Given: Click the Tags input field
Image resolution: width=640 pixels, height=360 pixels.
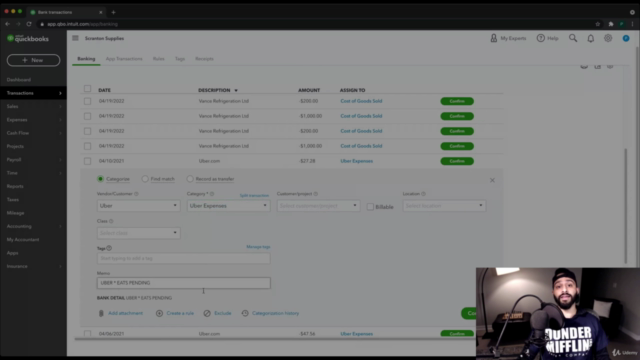Looking at the screenshot, I should click(184, 258).
